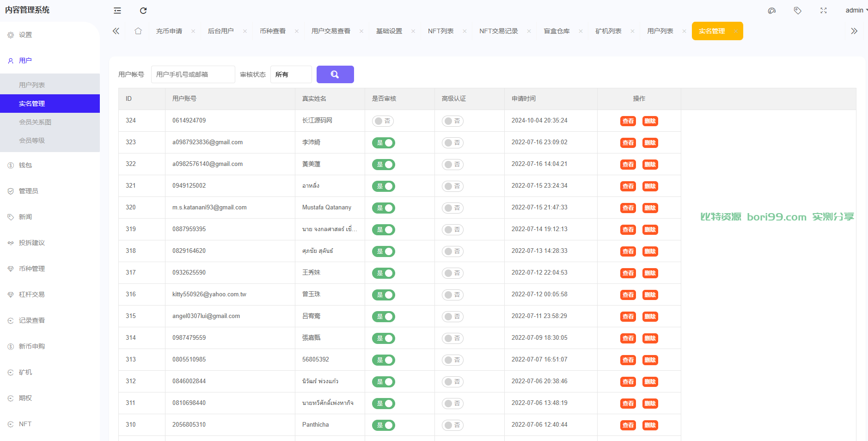
Task: Click the purple search icon button
Action: (x=335, y=74)
